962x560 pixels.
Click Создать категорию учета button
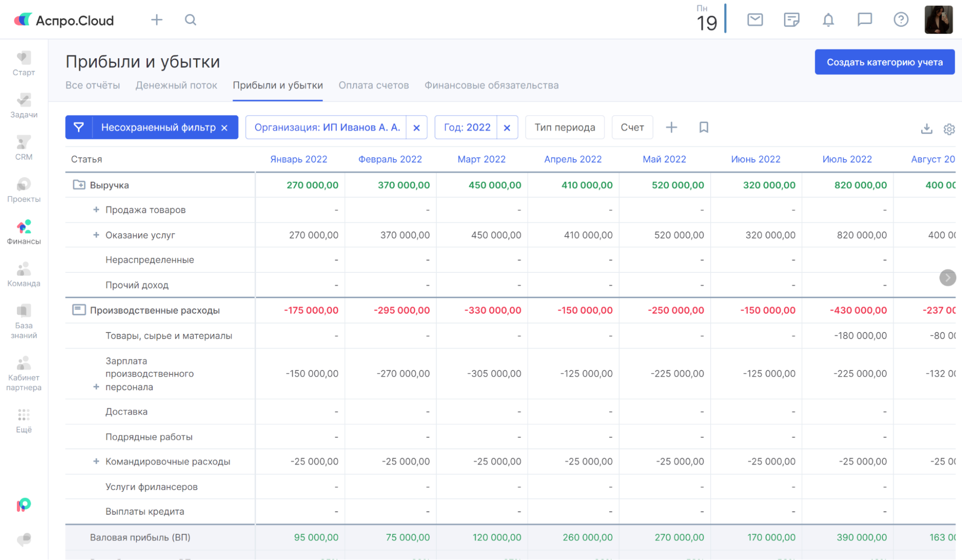coord(884,62)
